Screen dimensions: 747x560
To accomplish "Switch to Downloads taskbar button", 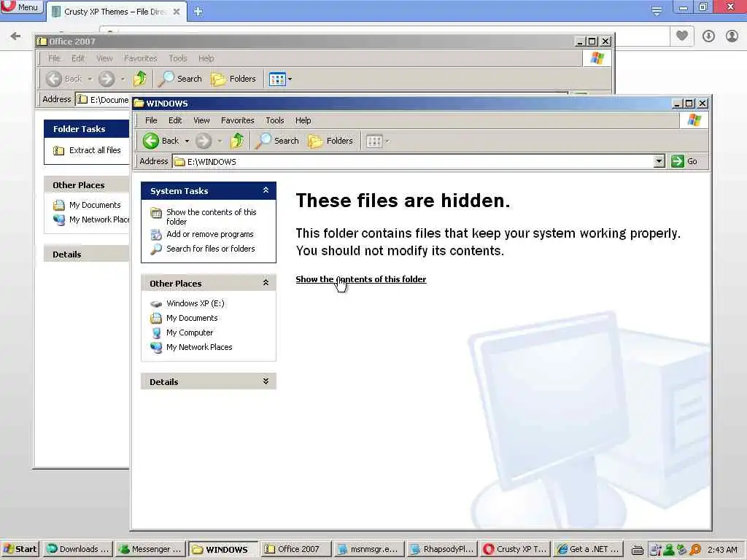I will [x=79, y=549].
